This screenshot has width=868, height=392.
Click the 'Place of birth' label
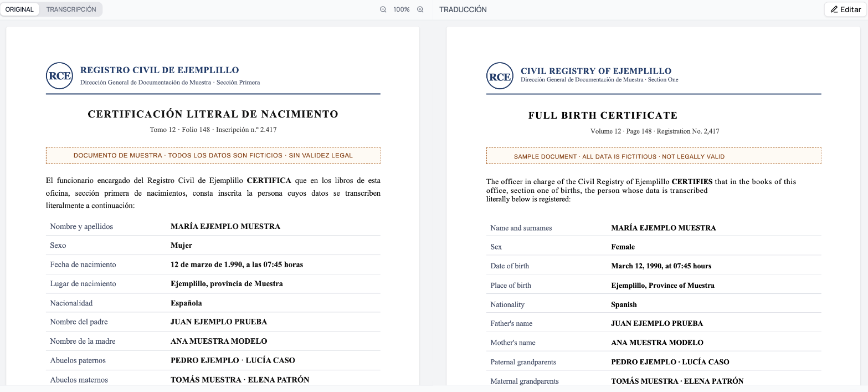511,286
